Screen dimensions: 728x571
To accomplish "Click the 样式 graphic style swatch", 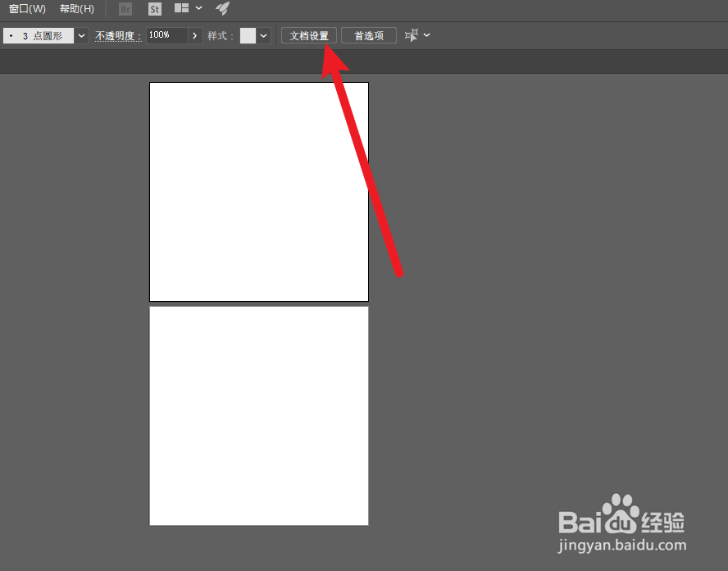I will pos(248,36).
